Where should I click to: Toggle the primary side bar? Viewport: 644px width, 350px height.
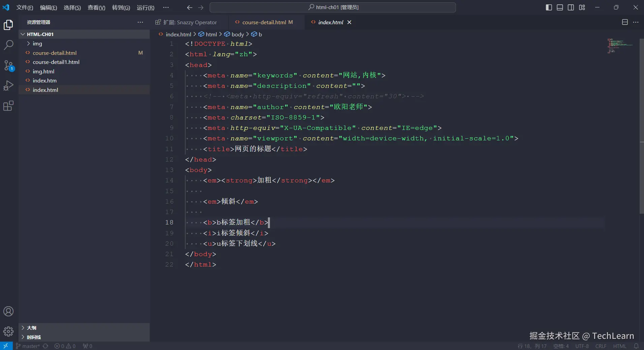coord(549,7)
